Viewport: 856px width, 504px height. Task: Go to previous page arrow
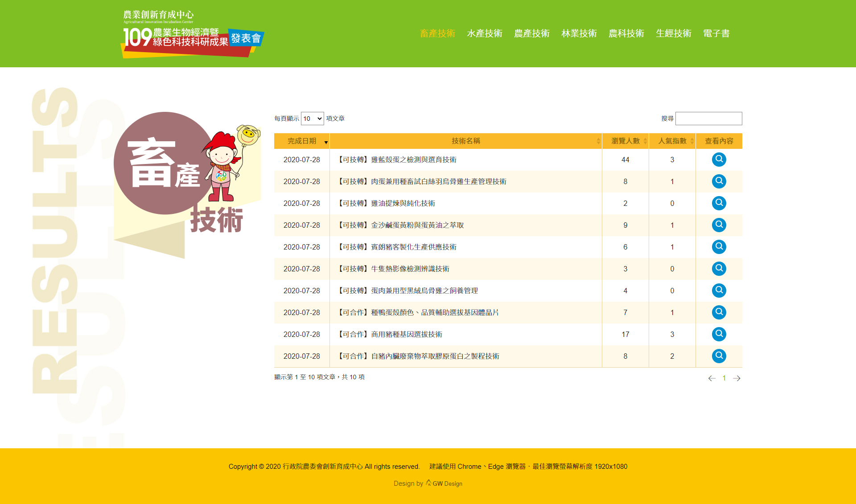712,378
